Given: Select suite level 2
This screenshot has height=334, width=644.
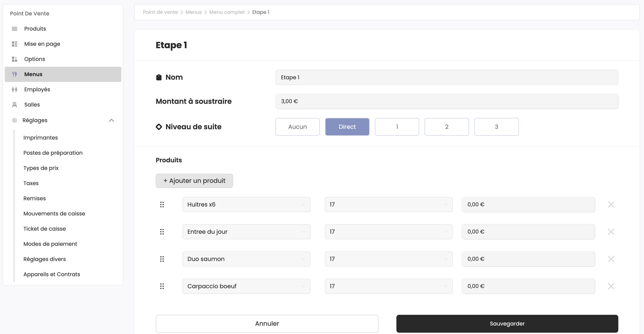Looking at the screenshot, I should pos(446,127).
